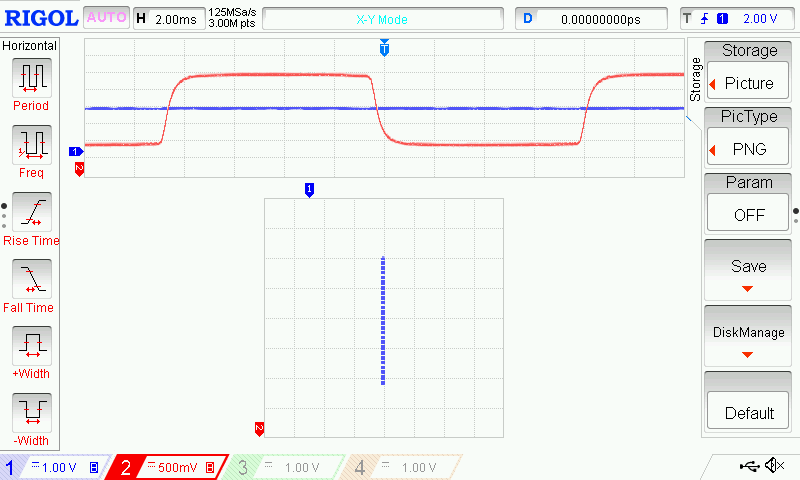This screenshot has height=480, width=800.
Task: Toggle channel 4 display
Action: 403,467
